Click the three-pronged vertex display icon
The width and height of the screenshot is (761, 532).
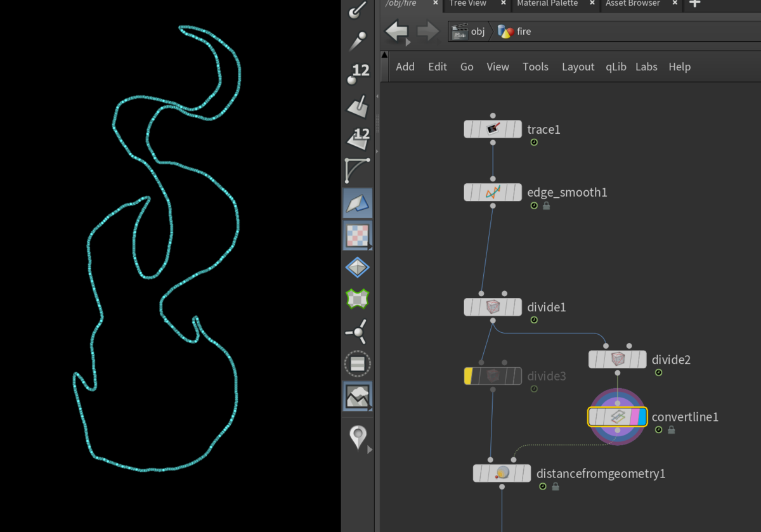(358, 332)
